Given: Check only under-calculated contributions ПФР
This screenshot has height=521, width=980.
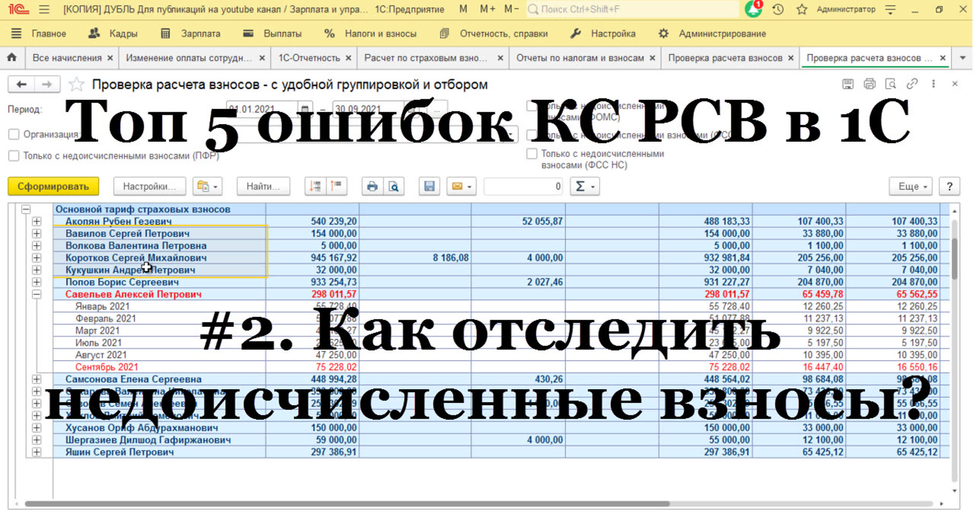Looking at the screenshot, I should click(14, 156).
